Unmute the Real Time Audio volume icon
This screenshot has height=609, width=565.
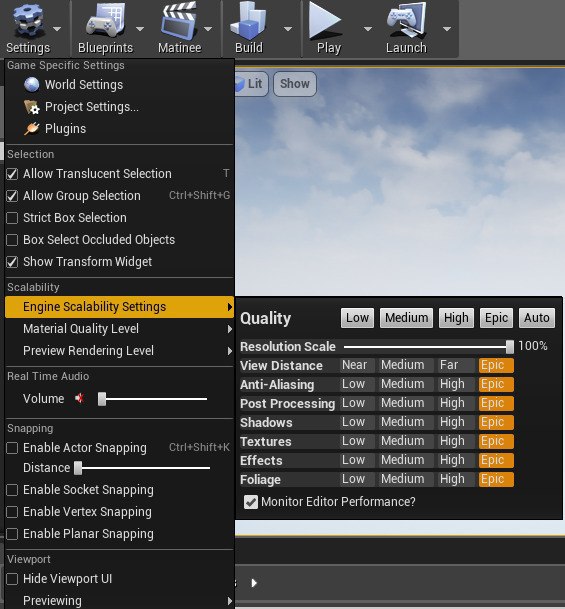[80, 398]
